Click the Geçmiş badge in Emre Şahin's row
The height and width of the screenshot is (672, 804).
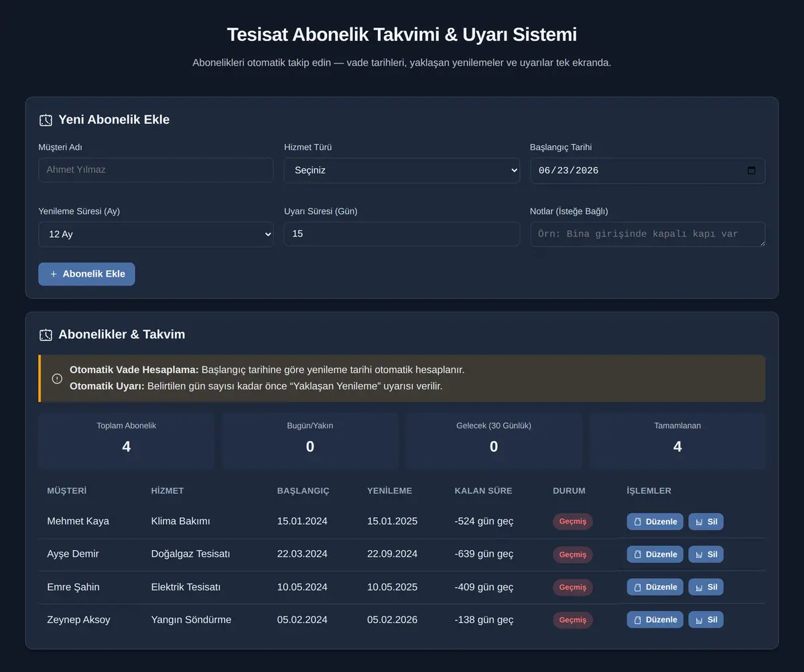click(x=573, y=587)
